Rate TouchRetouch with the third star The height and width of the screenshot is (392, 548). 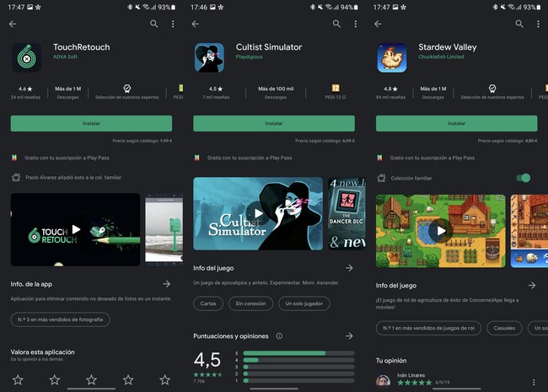coord(92,379)
